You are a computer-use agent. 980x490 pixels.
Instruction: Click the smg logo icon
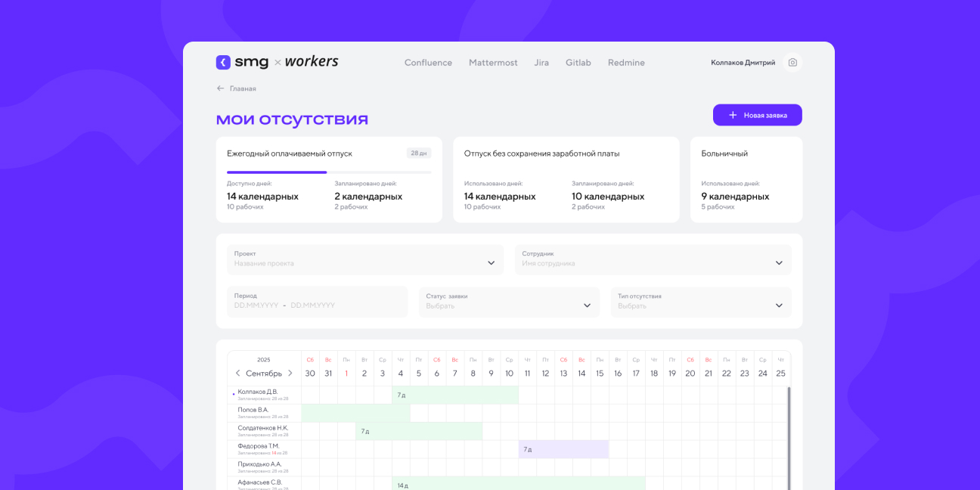pyautogui.click(x=223, y=63)
